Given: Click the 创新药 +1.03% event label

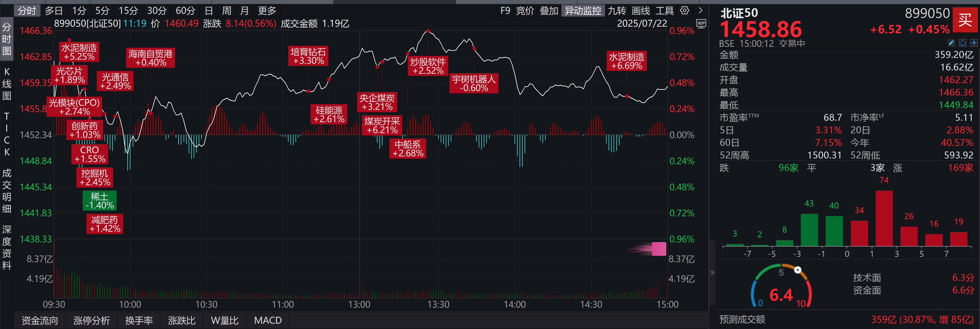Looking at the screenshot, I should pyautogui.click(x=85, y=130).
